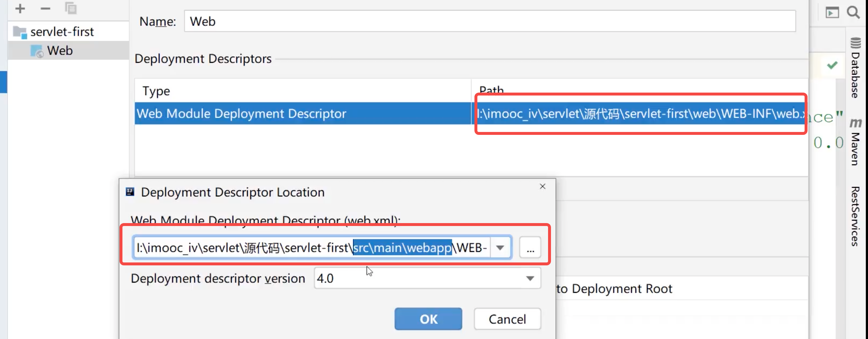
Task: Close the Deployment Descriptor Location dialog
Action: tap(543, 187)
